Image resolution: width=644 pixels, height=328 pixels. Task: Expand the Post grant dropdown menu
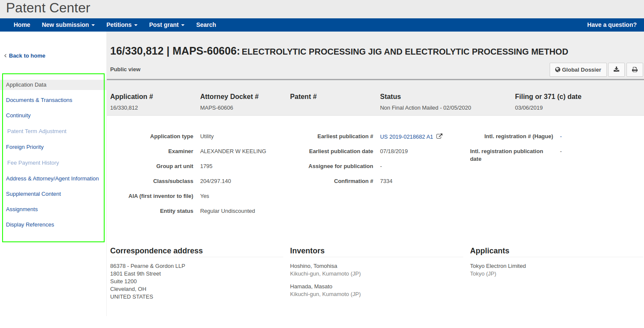pyautogui.click(x=167, y=25)
